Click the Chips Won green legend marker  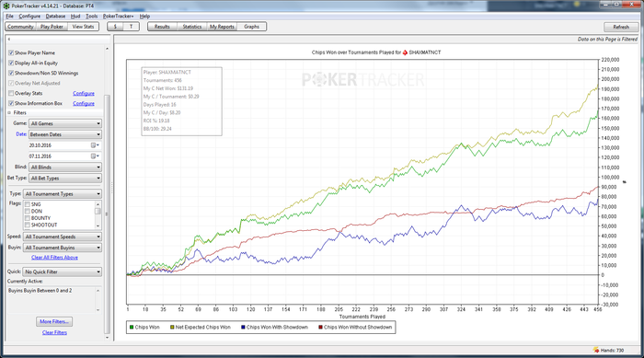pos(132,328)
